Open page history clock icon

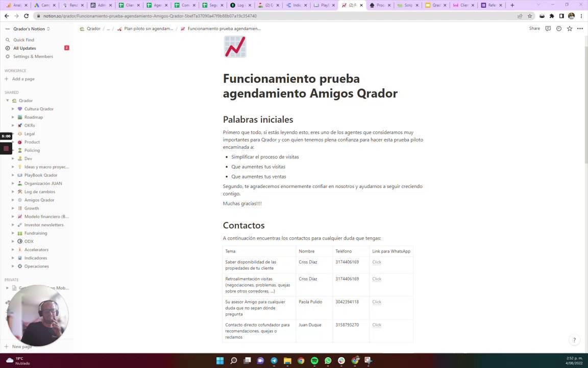[x=559, y=29]
